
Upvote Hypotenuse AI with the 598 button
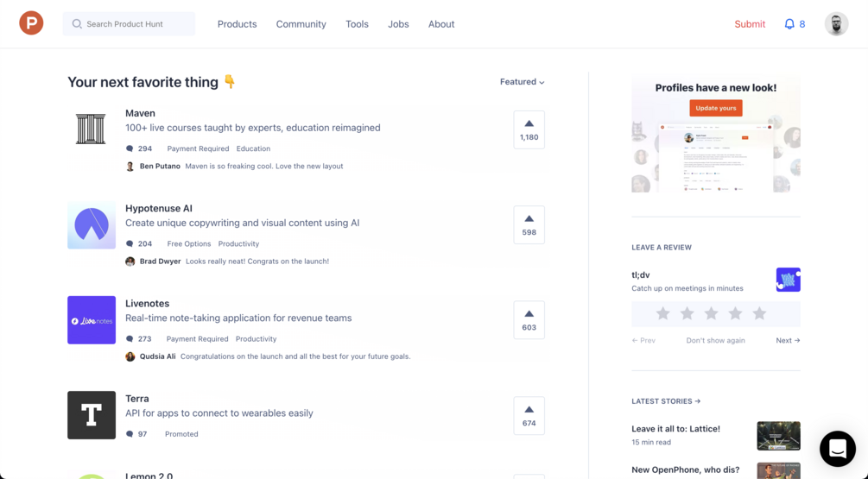[x=529, y=224]
